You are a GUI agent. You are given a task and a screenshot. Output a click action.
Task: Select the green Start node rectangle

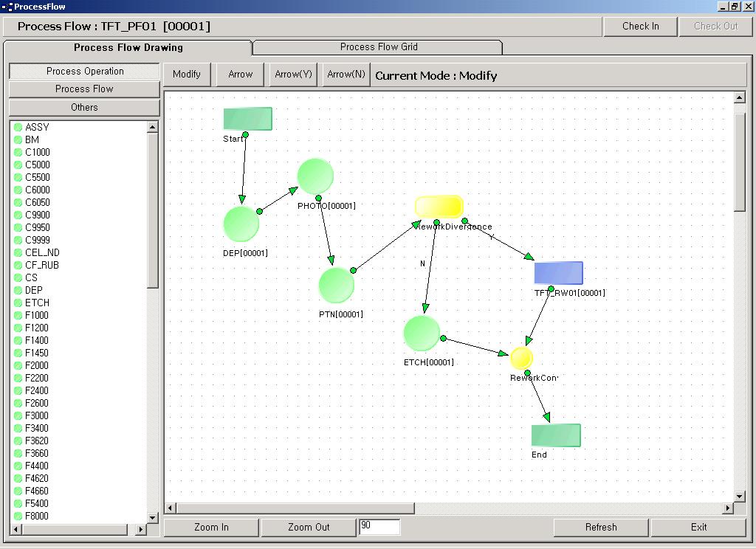tap(247, 119)
